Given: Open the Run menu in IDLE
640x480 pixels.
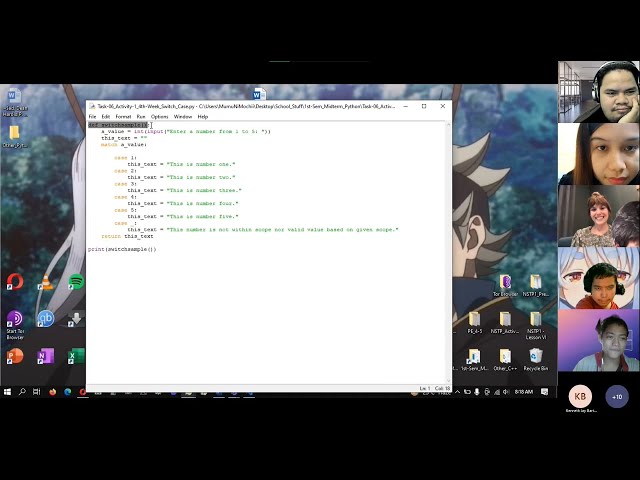Looking at the screenshot, I should click(141, 117).
